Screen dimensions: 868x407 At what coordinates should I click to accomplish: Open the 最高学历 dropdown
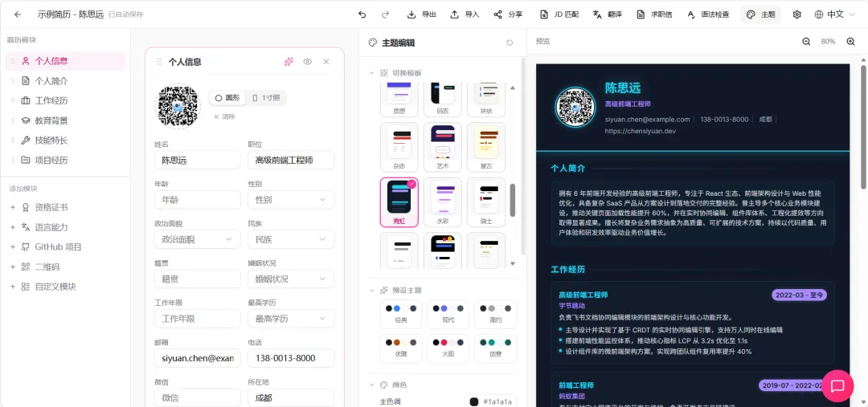(291, 319)
